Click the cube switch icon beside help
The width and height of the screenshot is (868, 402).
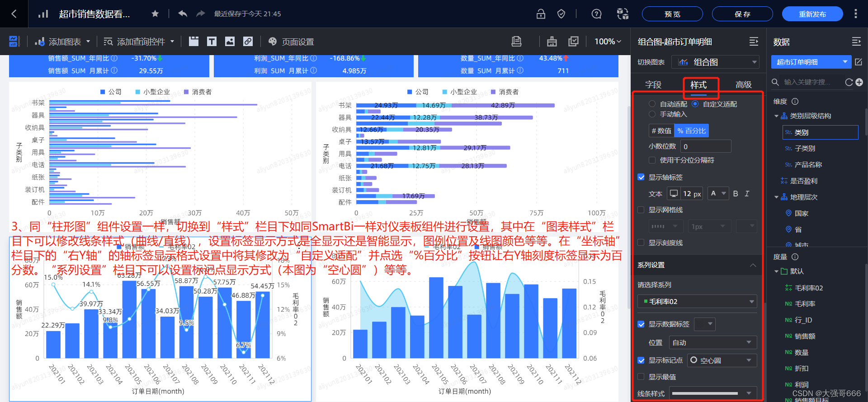[x=623, y=14]
